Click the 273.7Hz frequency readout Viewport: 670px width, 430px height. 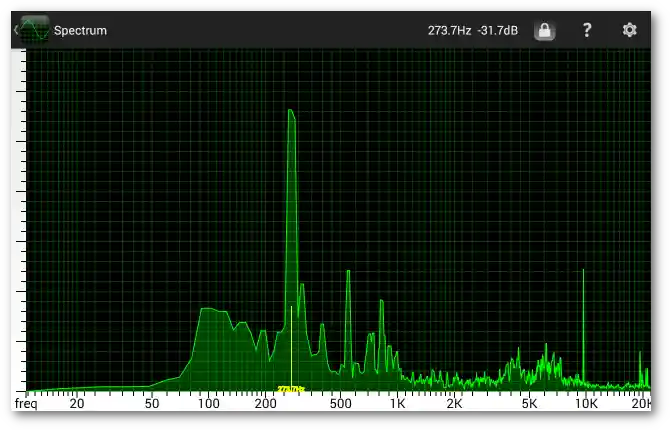pos(450,30)
